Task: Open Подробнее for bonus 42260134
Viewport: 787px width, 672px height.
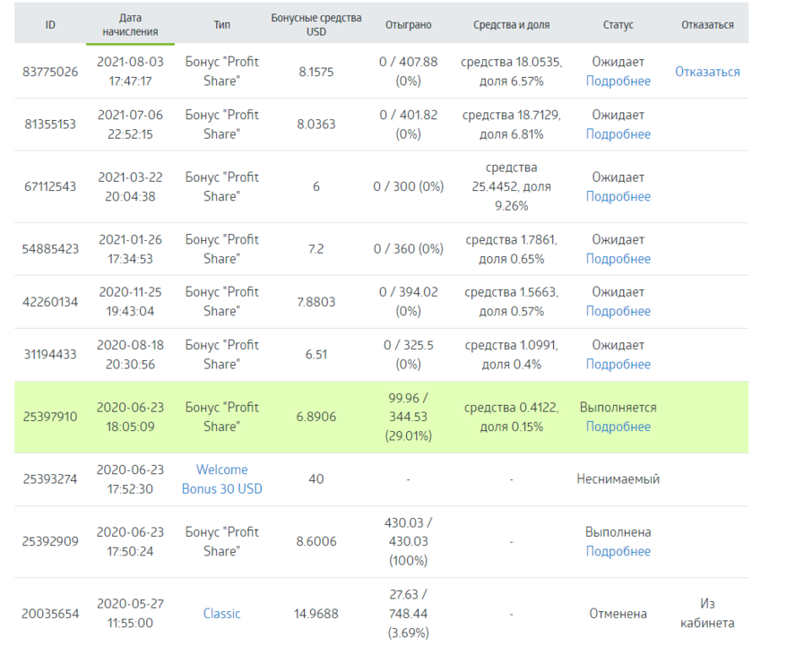Action: [618, 311]
